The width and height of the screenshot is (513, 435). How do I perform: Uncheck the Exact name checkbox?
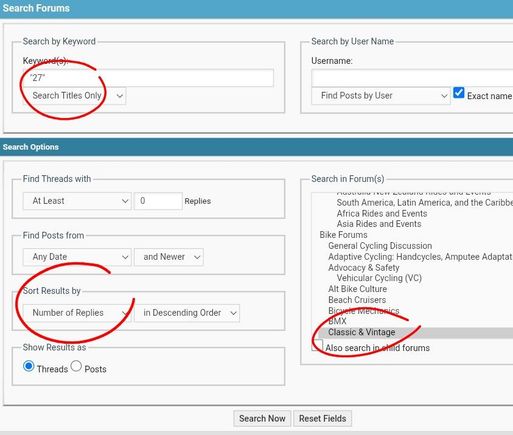click(x=459, y=93)
